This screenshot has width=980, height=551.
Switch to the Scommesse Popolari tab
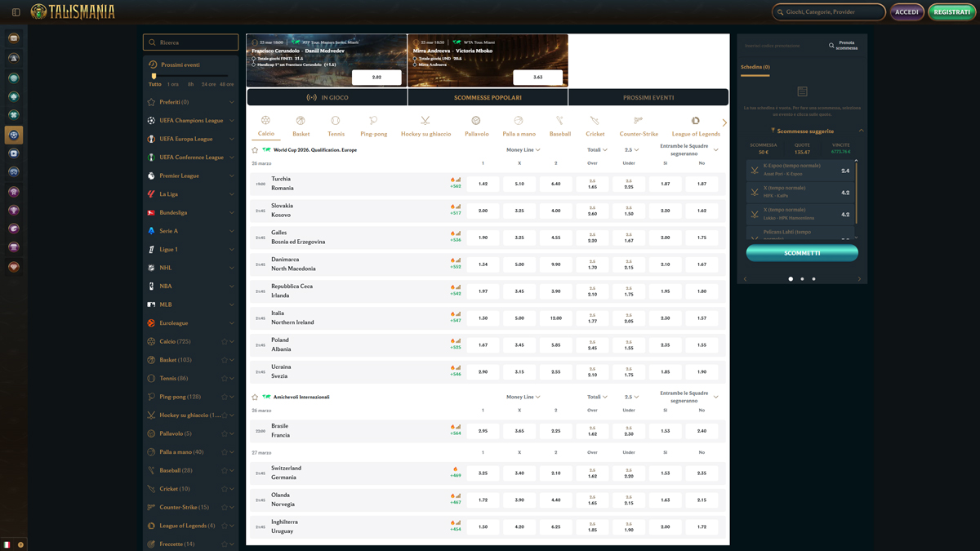click(488, 98)
